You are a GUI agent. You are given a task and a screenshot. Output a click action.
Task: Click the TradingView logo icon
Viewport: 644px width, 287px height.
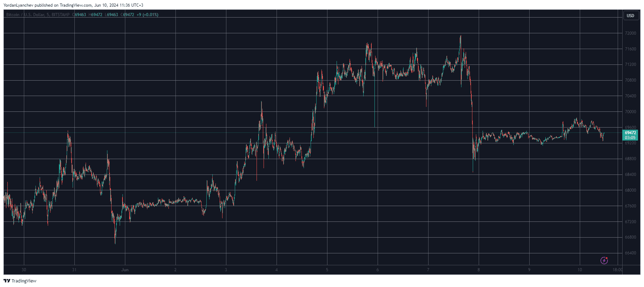coord(7,281)
